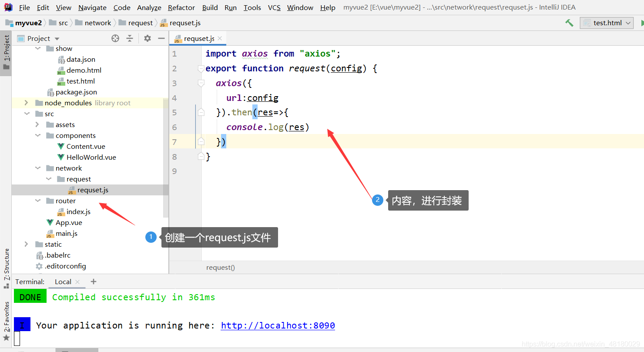Open the Analyze menu
Viewport: 644px width, 352px height.
pos(149,7)
